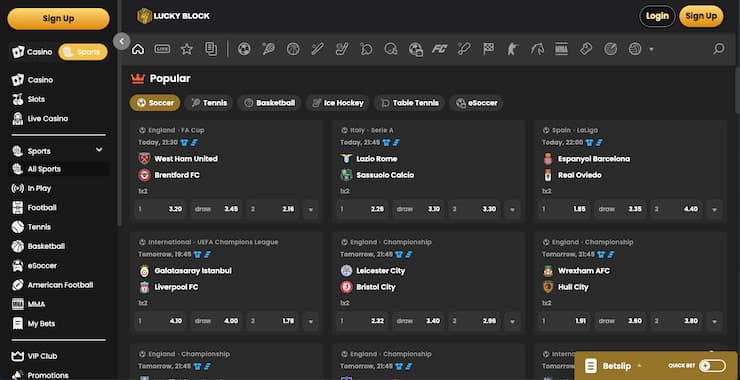Screen dimensions: 740x380
Task: Select the Table Tennis popular tab
Action: (409, 102)
